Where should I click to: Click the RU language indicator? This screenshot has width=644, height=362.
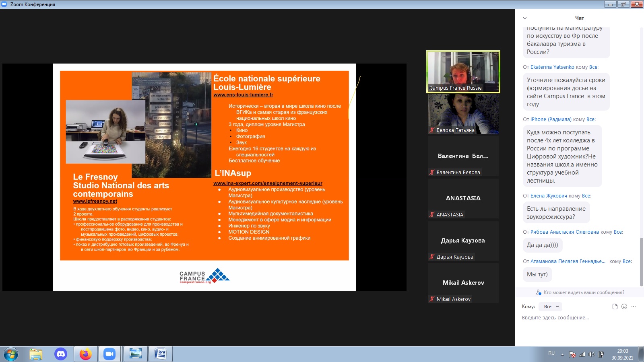[551, 353]
